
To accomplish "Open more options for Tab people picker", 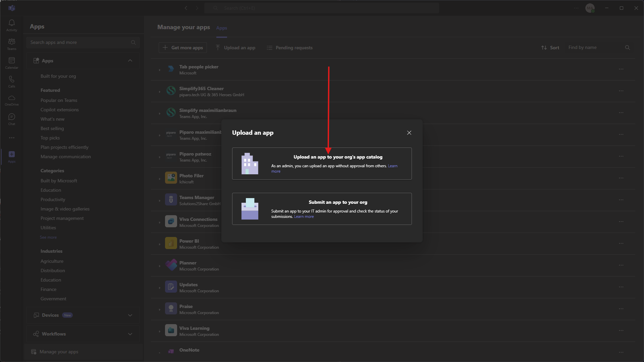I will click(621, 69).
